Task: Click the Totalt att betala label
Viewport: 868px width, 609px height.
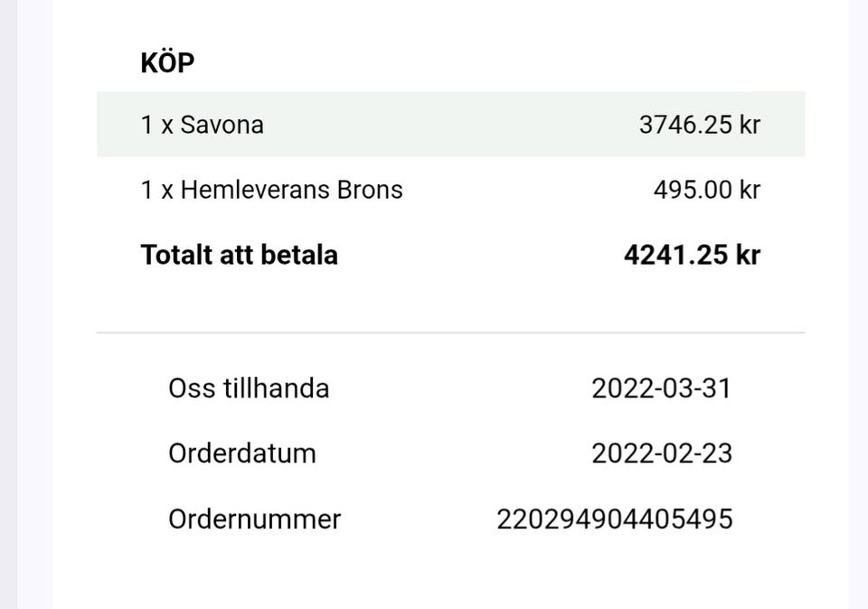Action: tap(239, 255)
